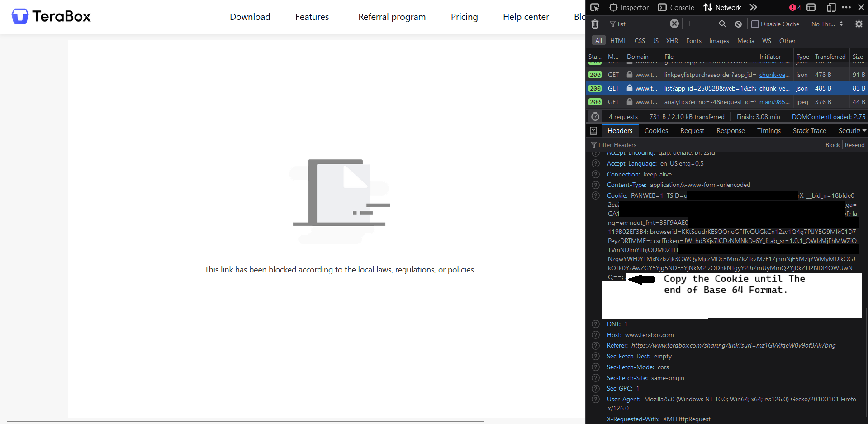Pick an element with the inspector picker icon
Viewport: 868px width, 424px height.
coord(595,7)
